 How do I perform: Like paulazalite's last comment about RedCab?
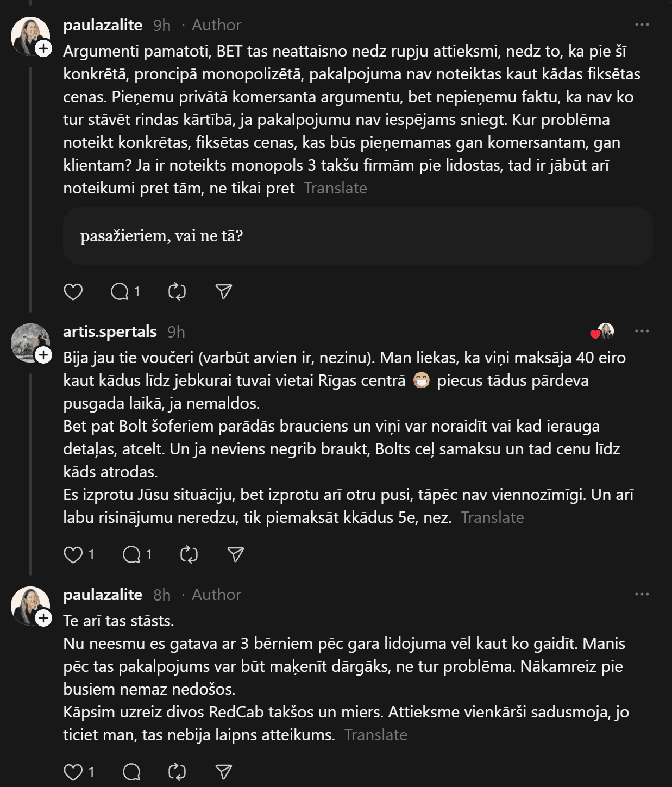(73, 772)
